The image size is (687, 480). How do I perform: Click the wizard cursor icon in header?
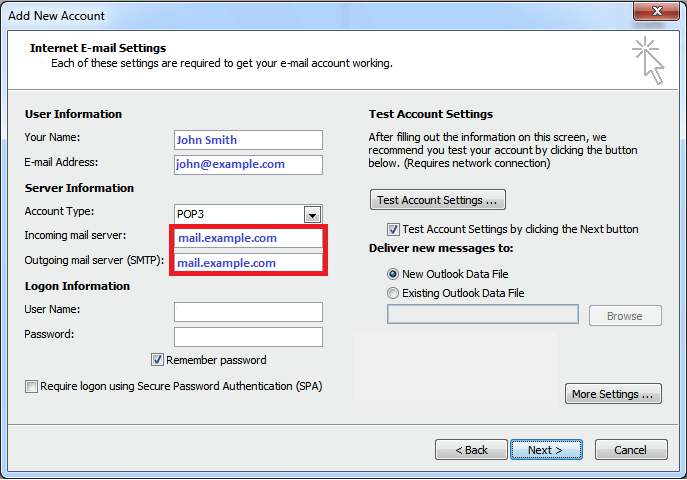[x=648, y=60]
